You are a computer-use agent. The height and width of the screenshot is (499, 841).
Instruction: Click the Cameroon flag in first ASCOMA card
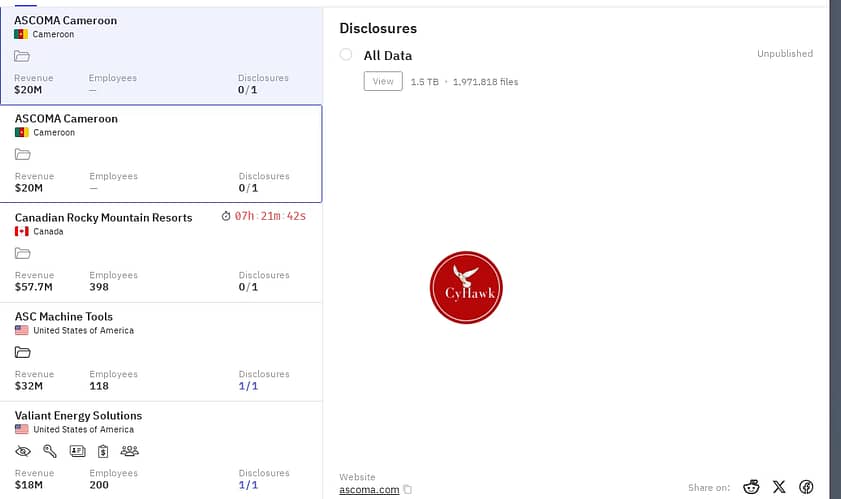(21, 34)
